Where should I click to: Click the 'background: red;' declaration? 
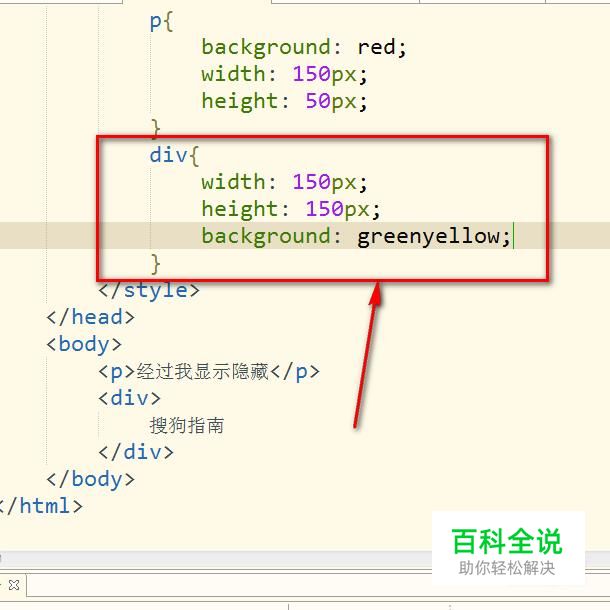coord(304,47)
